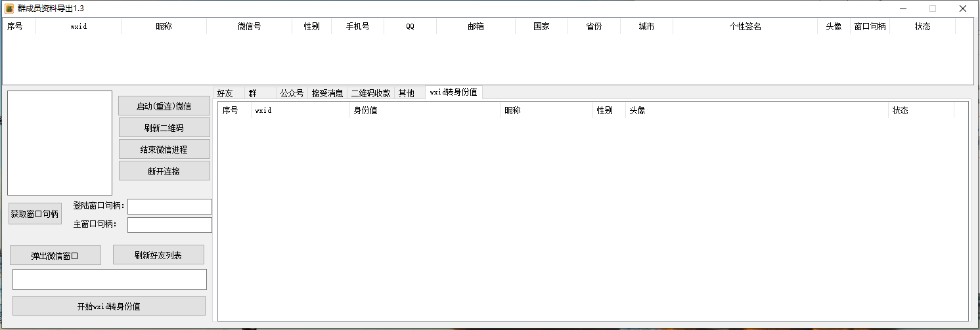Click 手机号 column header
980x330 pixels.
click(x=357, y=27)
